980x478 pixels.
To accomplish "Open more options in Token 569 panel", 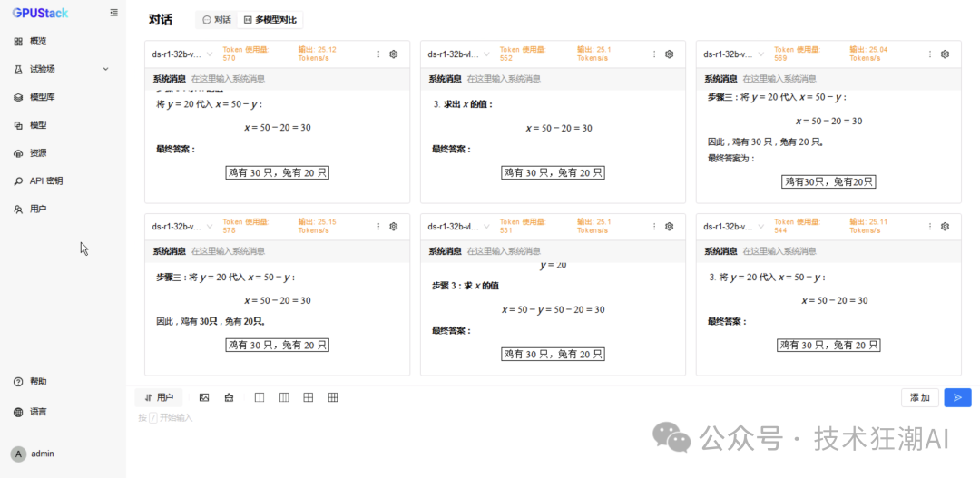I will (930, 54).
